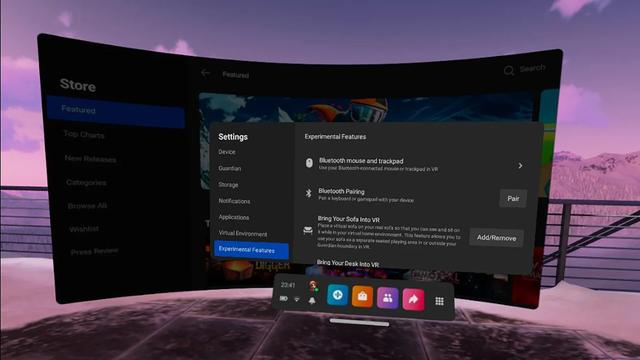Screen dimensions: 640x360
Task: Open the Explore compass icon in dock
Action: tap(338, 295)
